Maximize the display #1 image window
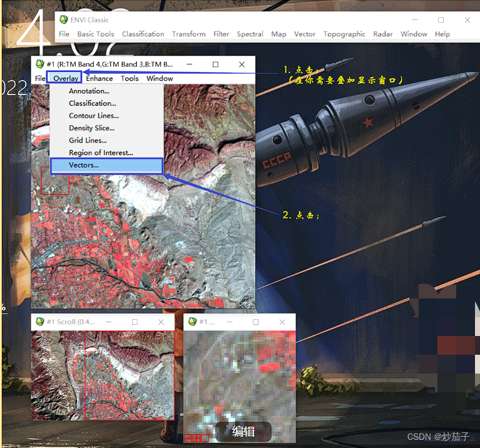 [x=215, y=64]
